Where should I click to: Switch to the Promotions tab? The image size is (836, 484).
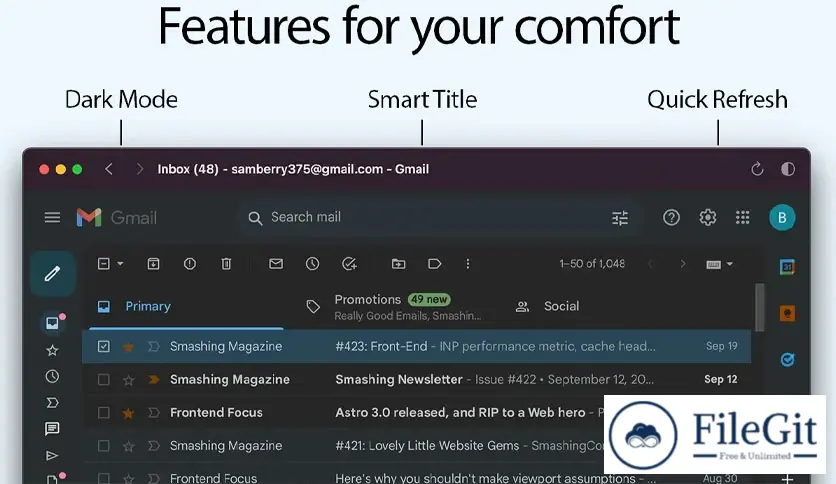pos(395,307)
